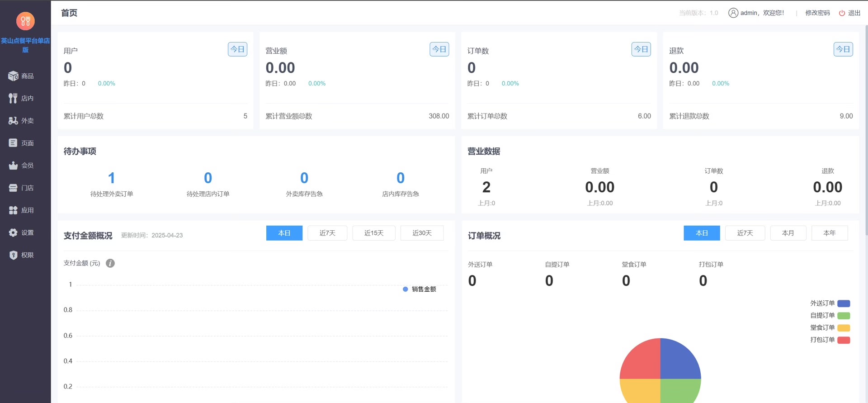Viewport: 868px width, 403px height.
Task: Open the 权限 permissions shield icon
Action: click(x=13, y=255)
